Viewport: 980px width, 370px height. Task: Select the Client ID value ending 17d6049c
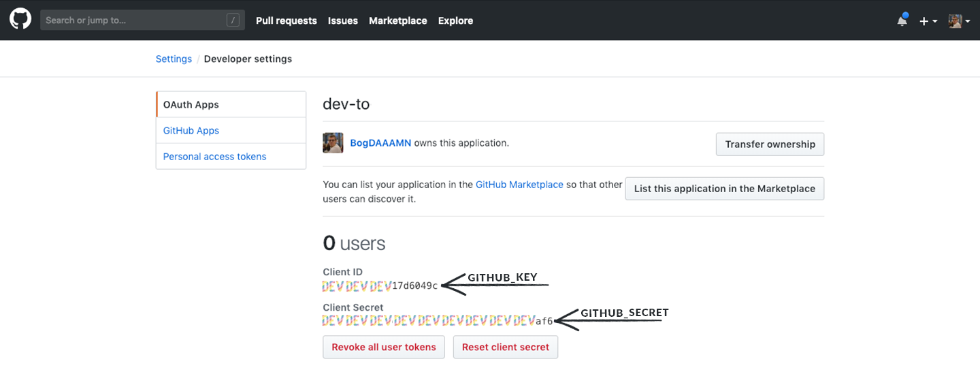(380, 286)
